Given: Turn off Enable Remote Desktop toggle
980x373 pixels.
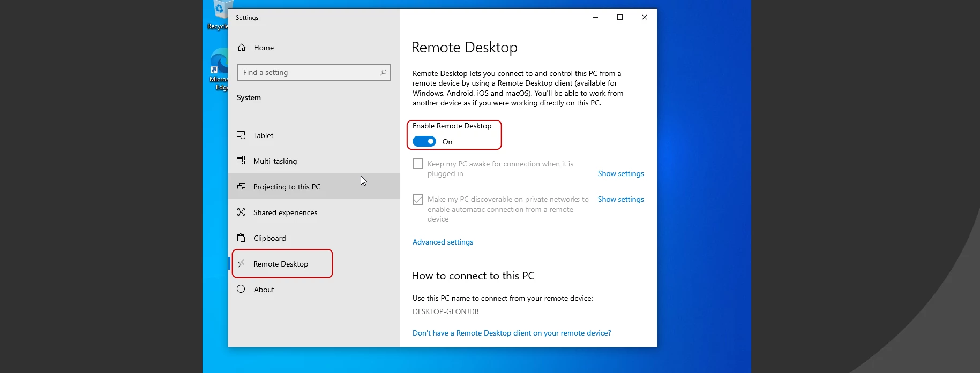Looking at the screenshot, I should 424,141.
